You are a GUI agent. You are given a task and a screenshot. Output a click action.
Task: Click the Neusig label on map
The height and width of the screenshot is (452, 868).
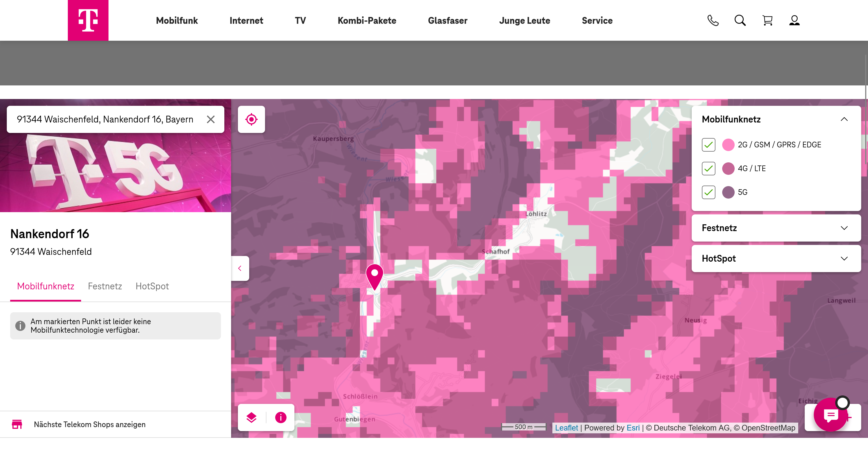tap(695, 320)
